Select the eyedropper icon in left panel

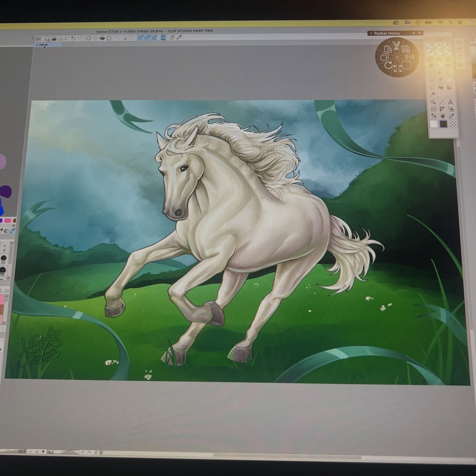pos(13,231)
